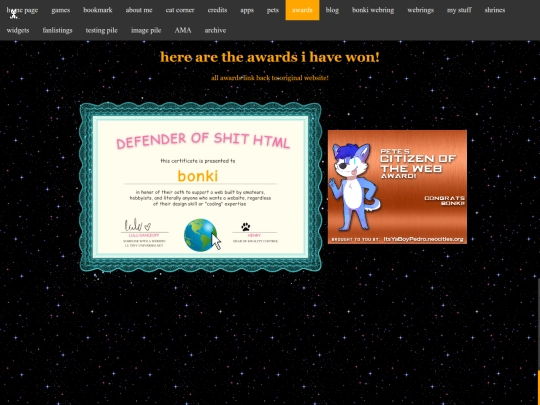This screenshot has width=540, height=405.
Task: Visit the bonki webring link
Action: (x=373, y=10)
